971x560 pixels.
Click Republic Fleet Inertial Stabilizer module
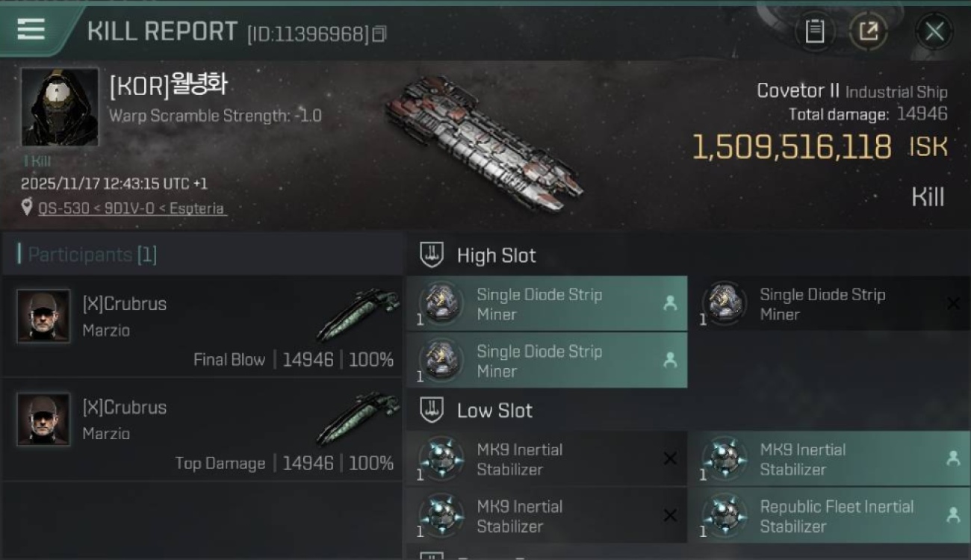pyautogui.click(x=829, y=516)
